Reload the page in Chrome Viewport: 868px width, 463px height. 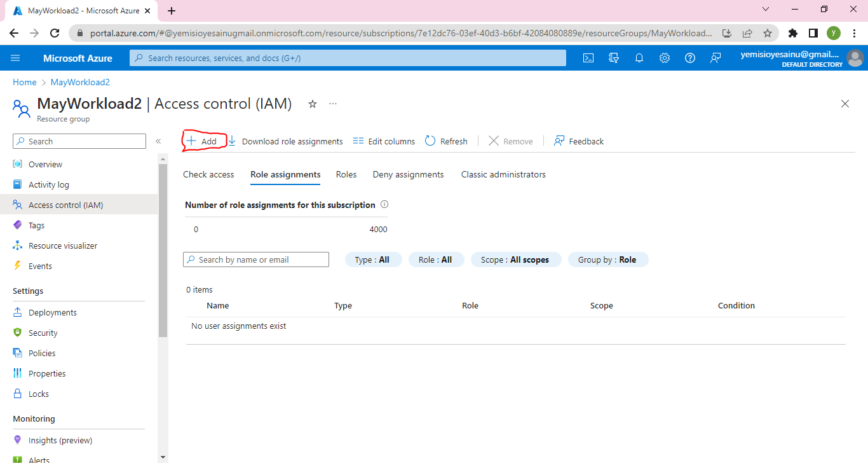click(55, 33)
